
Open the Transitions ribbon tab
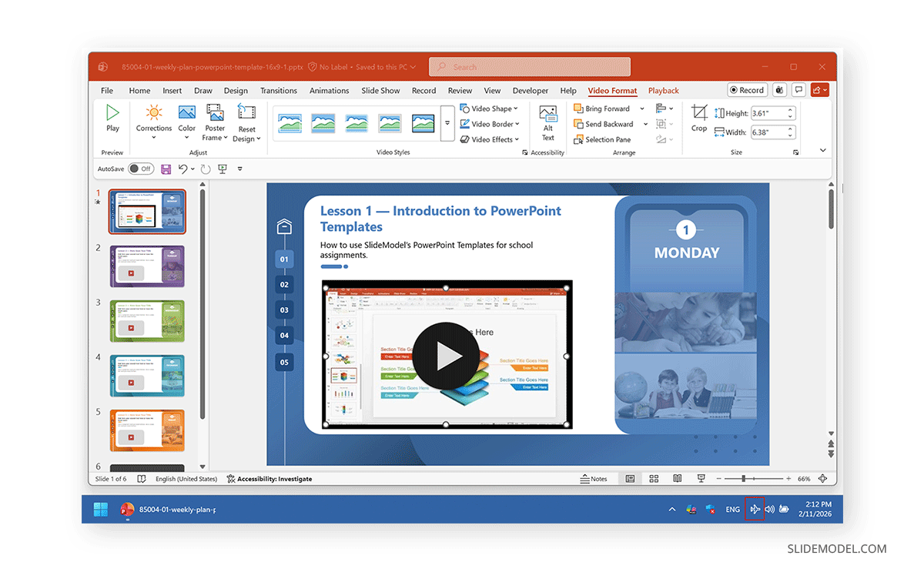[x=279, y=91]
